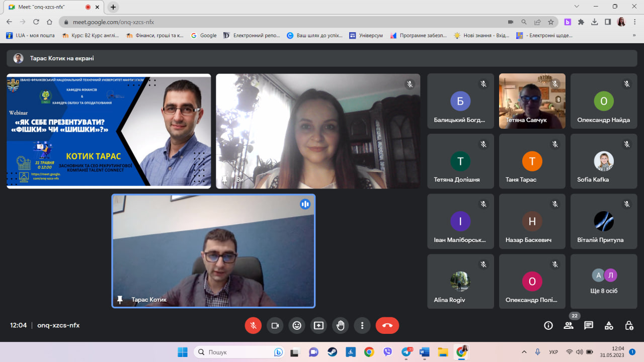Open the more options three-dot menu
This screenshot has height=362, width=644.
(x=362, y=325)
